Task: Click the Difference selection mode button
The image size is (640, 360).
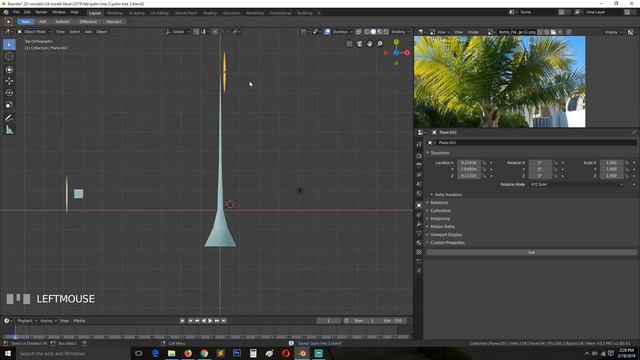Action: click(x=88, y=22)
